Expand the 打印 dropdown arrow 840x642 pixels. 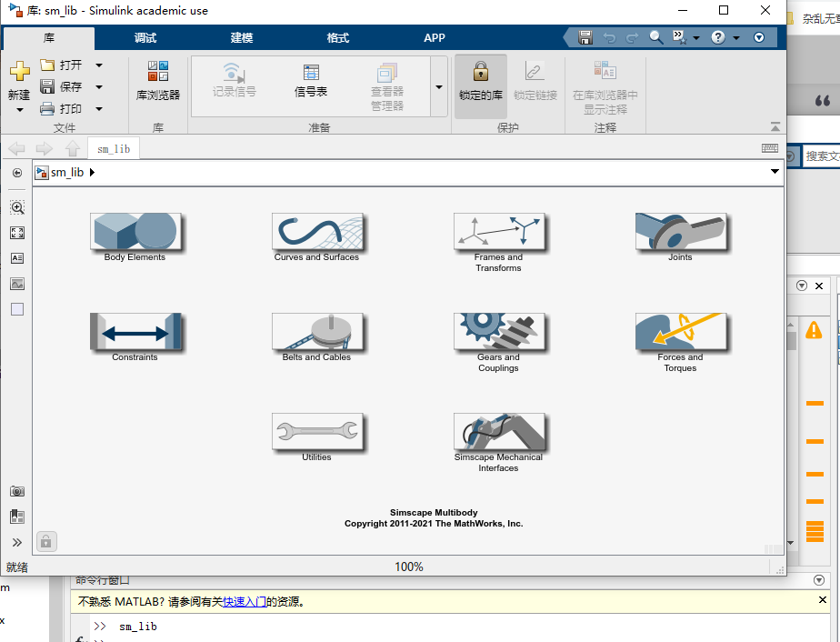99,109
